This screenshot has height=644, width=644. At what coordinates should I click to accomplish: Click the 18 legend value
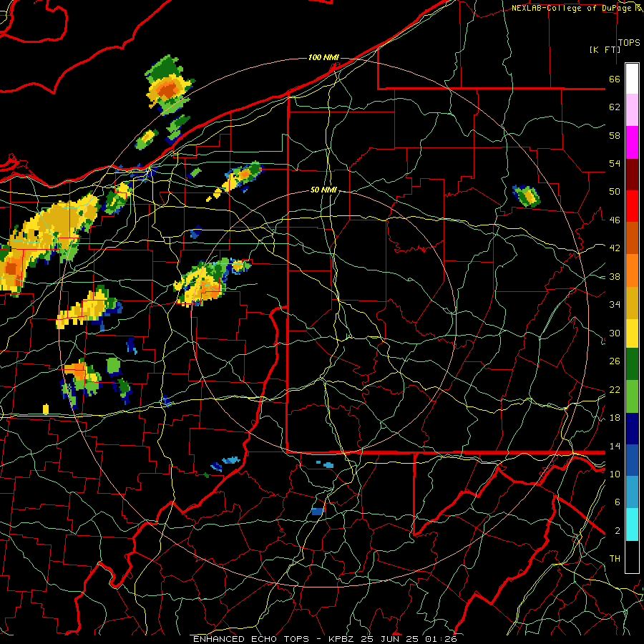tap(615, 418)
